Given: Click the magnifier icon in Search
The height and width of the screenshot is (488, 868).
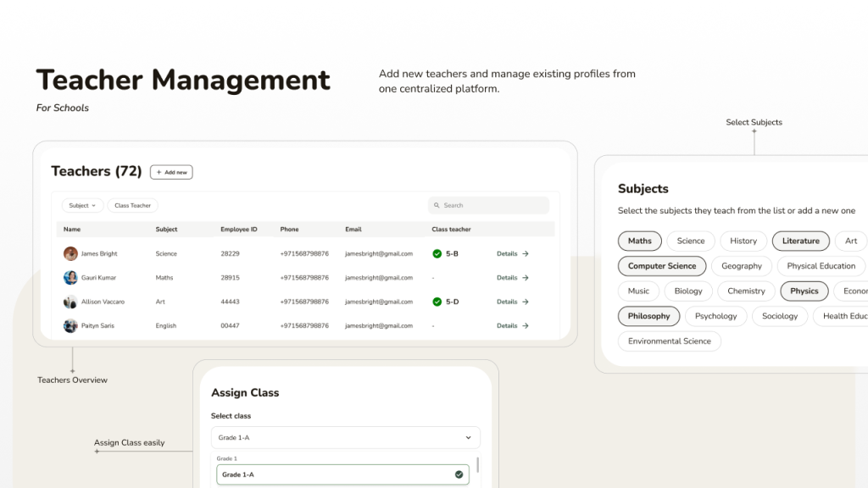Looking at the screenshot, I should pyautogui.click(x=437, y=205).
